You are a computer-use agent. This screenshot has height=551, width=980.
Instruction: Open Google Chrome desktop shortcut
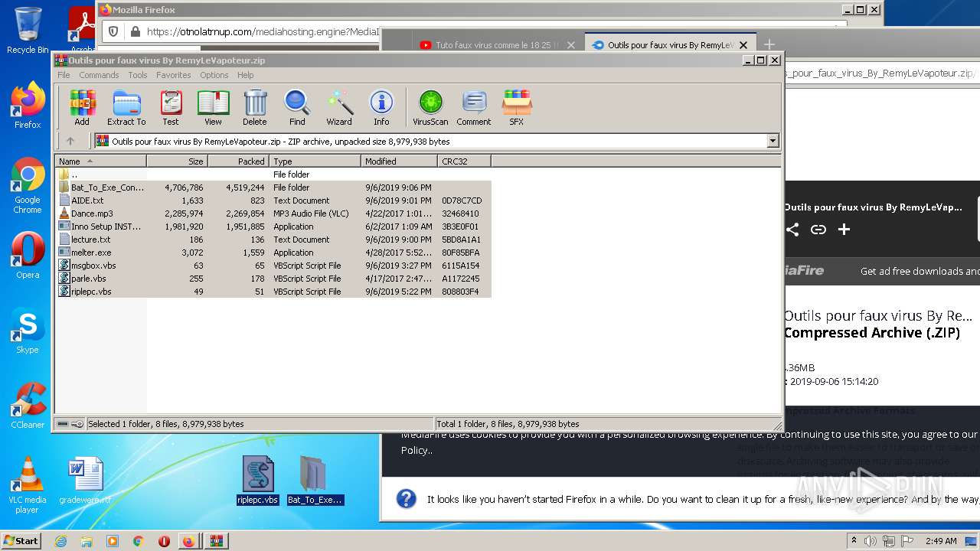click(x=28, y=186)
